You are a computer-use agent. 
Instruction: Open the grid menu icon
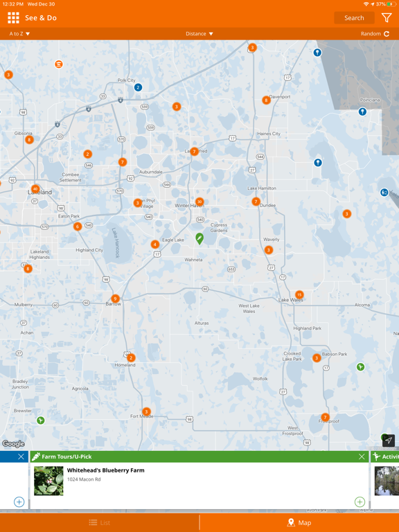coord(13,18)
